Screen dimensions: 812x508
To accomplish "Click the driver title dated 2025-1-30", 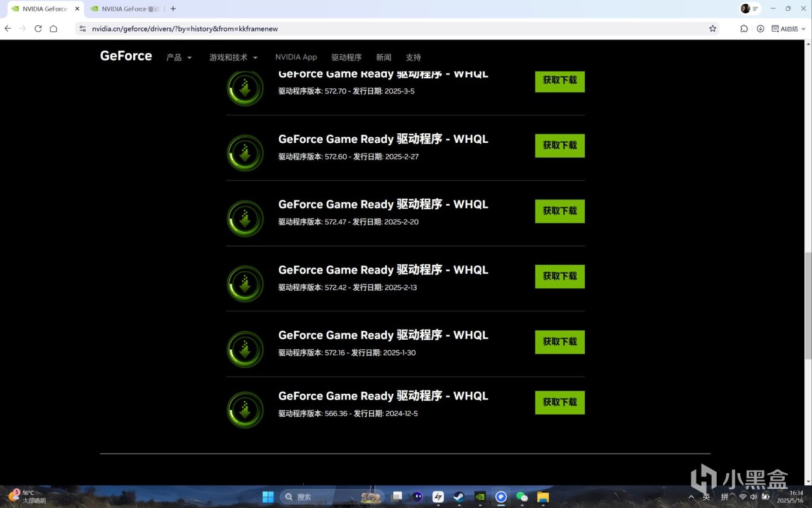I will [383, 335].
